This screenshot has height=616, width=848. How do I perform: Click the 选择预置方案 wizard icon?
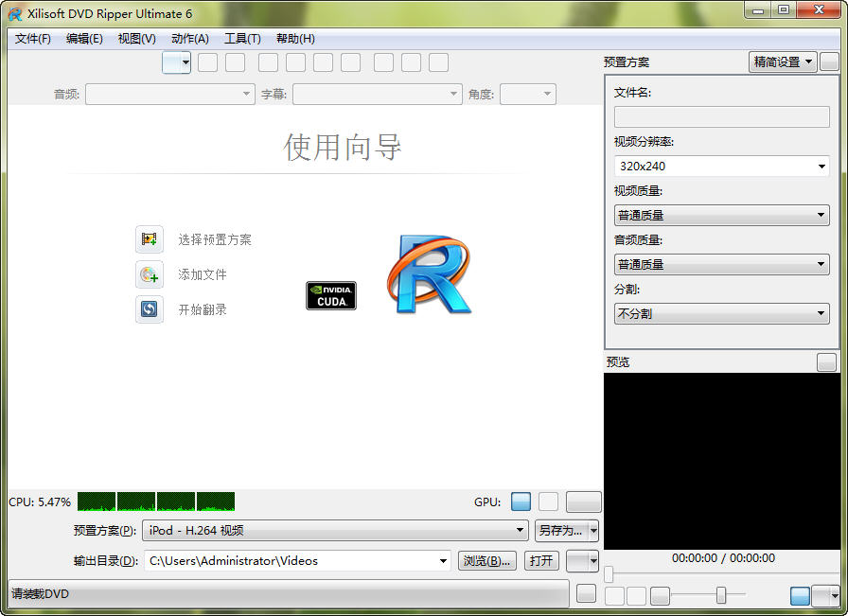[x=150, y=239]
